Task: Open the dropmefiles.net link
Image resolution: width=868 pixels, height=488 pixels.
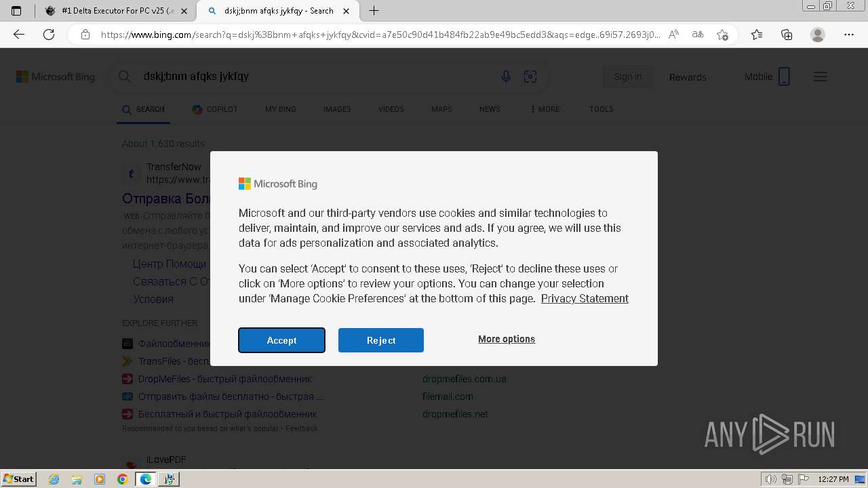Action: point(455,414)
